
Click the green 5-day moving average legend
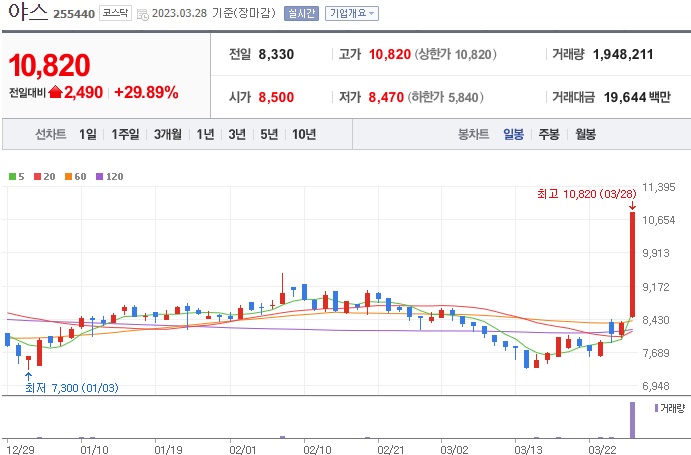pos(15,176)
